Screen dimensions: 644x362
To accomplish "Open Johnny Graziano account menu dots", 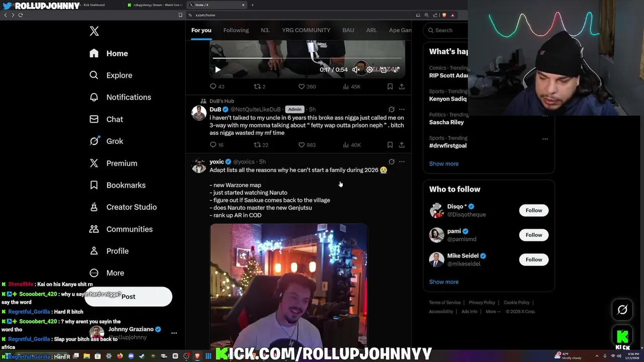I will [x=174, y=333].
